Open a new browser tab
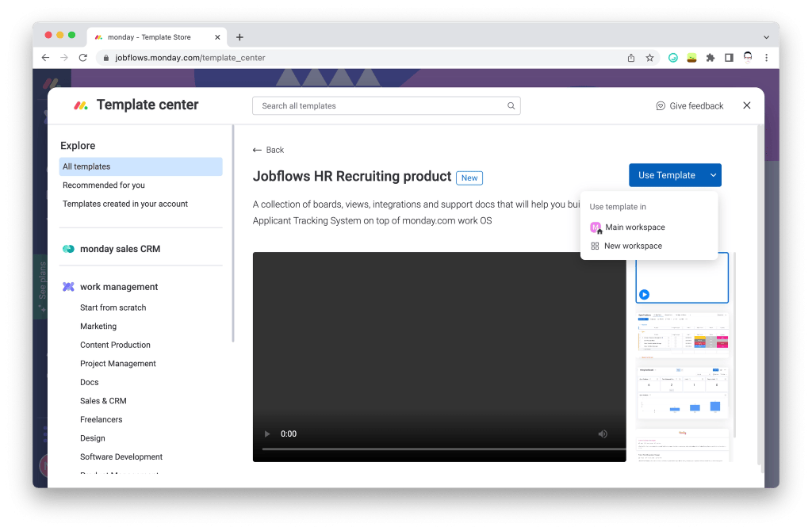 [239, 37]
